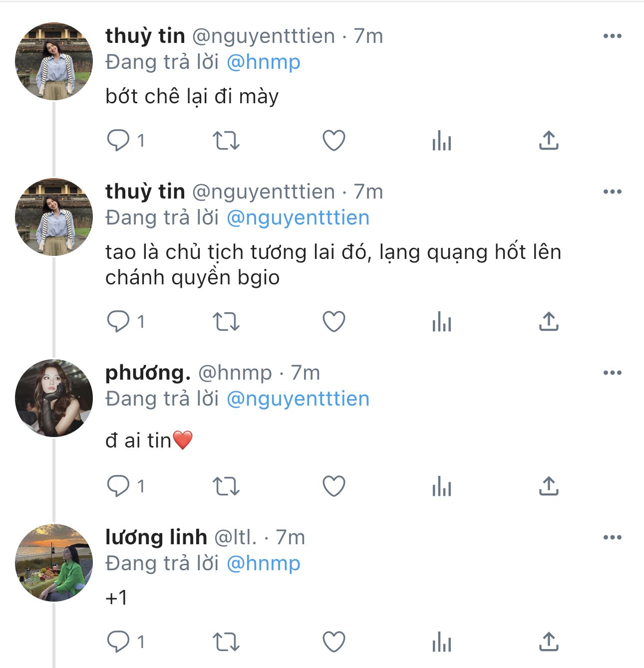View analytics for phương.'s "đ ai tin" reply
The image size is (644, 668).
tap(441, 487)
